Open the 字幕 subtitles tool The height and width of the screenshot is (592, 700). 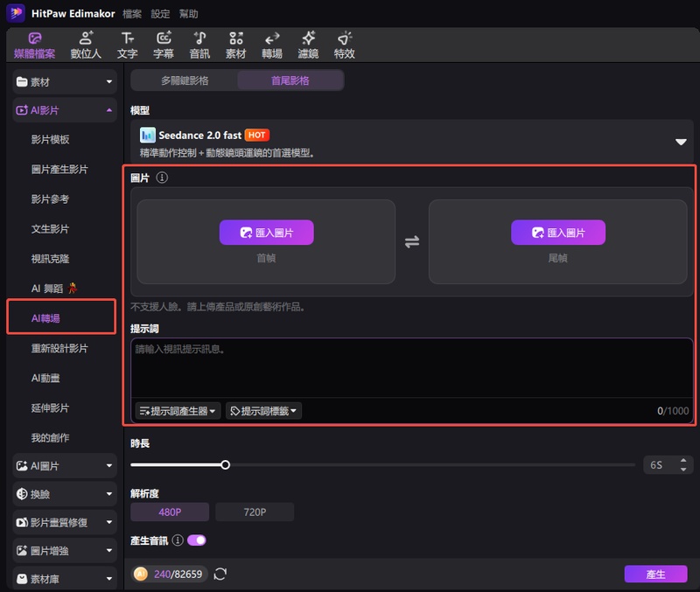pos(164,45)
